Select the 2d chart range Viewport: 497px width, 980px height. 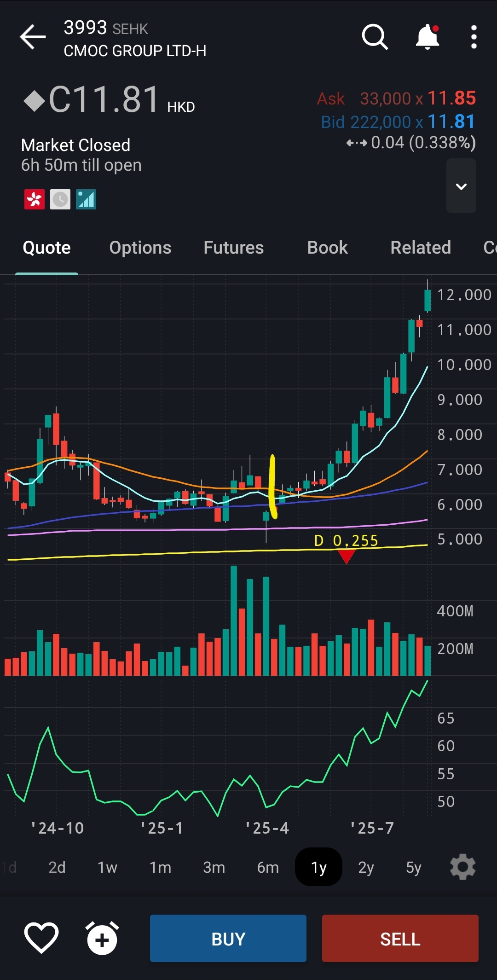[57, 867]
